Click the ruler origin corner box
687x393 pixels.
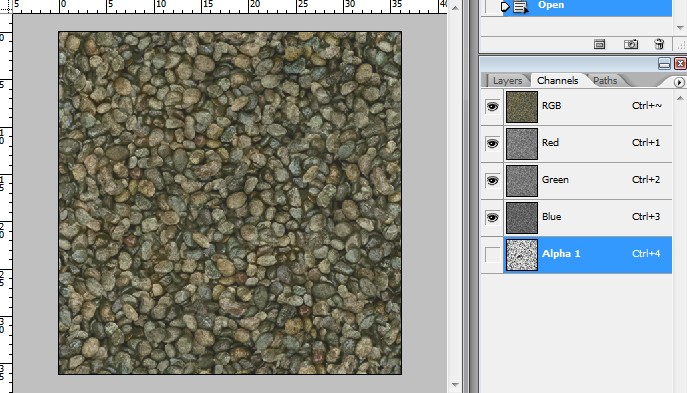click(x=6, y=7)
